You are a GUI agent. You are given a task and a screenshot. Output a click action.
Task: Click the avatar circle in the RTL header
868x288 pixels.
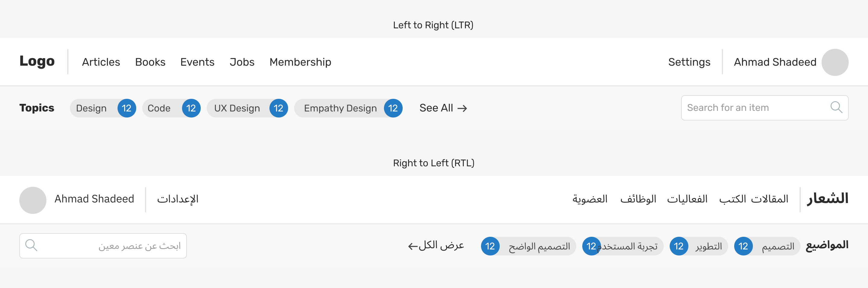[x=33, y=200]
